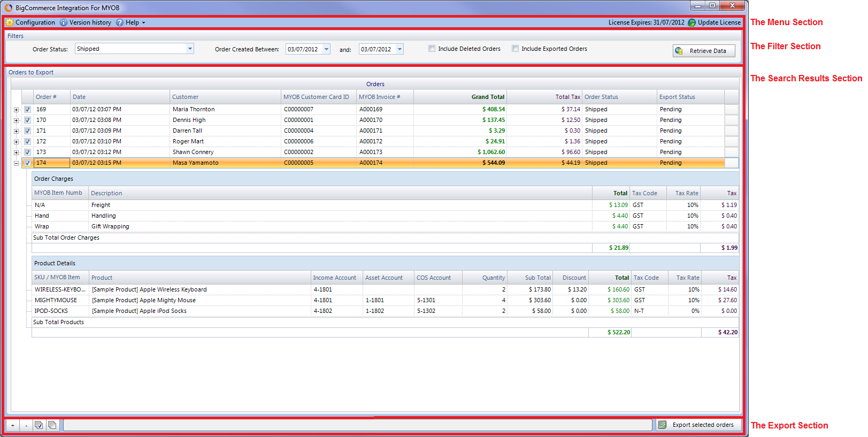Sort by Total Tax column header
This screenshot has width=868, height=437.
click(544, 97)
